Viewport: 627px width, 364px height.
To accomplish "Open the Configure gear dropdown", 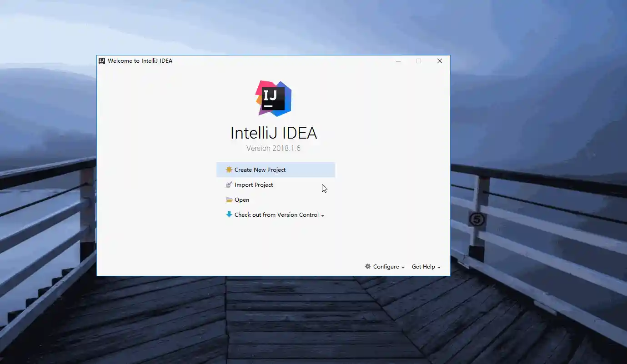I will (x=385, y=267).
